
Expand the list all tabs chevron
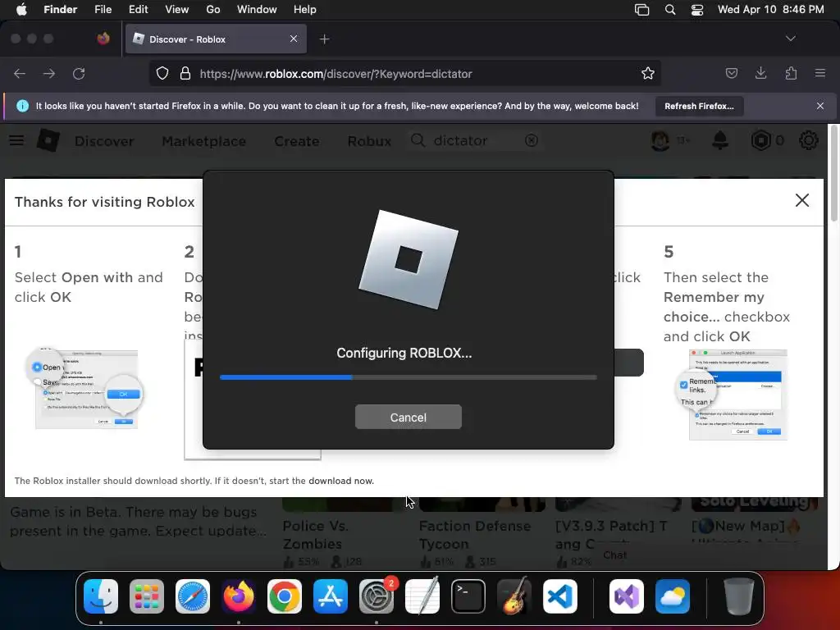pos(790,39)
